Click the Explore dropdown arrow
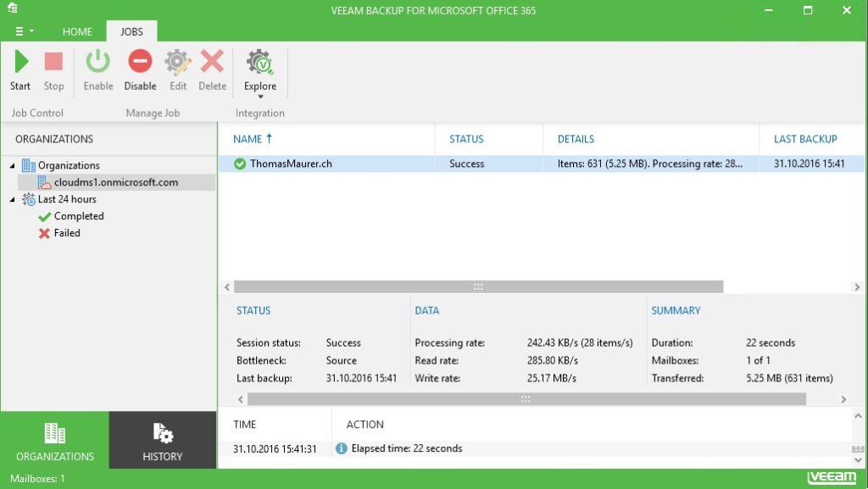The image size is (868, 489). coord(260,97)
